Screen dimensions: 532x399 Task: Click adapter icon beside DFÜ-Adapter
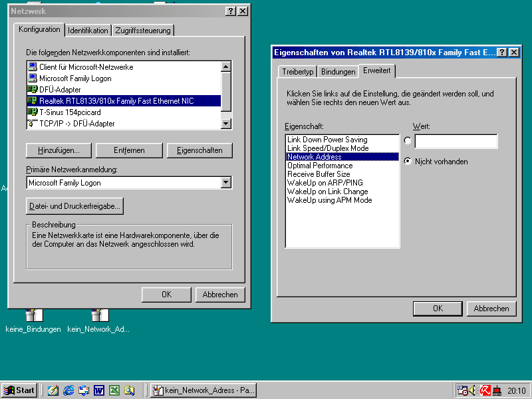pyautogui.click(x=33, y=89)
